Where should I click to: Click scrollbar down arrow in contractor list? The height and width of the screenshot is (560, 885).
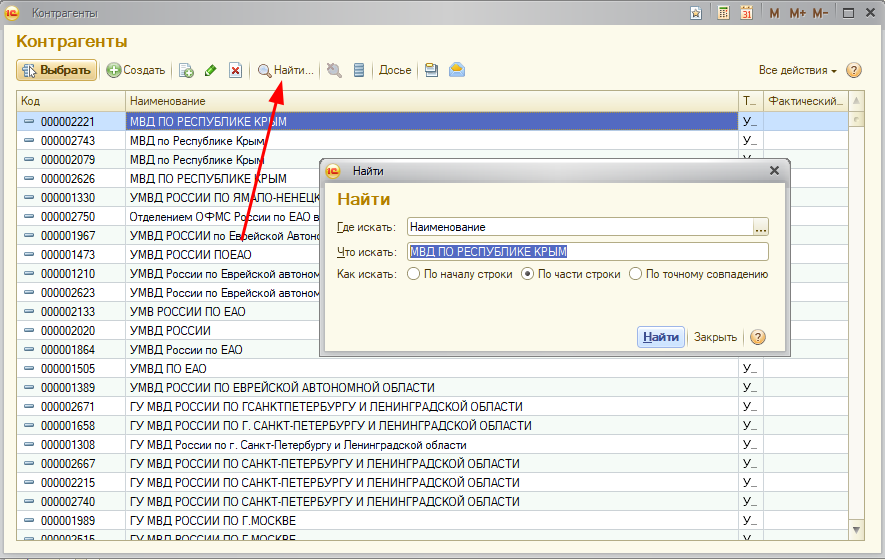(x=856, y=528)
